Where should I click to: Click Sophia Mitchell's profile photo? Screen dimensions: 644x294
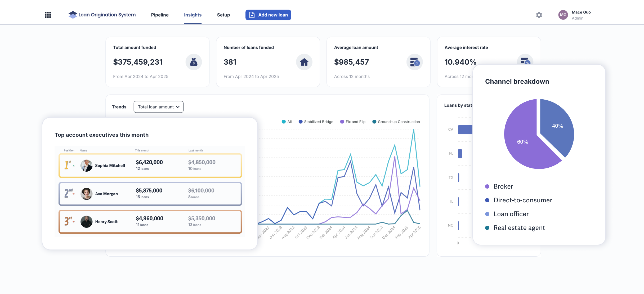coord(86,166)
